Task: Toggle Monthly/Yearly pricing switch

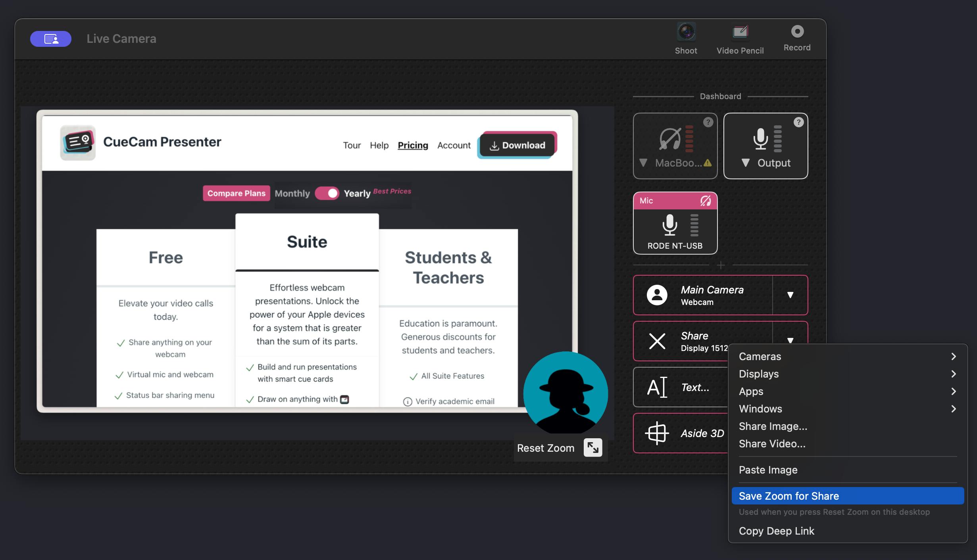Action: click(327, 193)
